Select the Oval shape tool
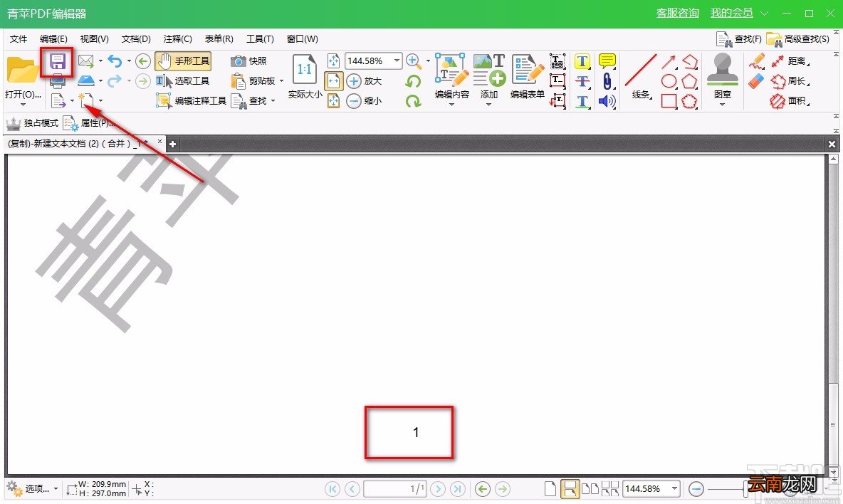843x504 pixels. click(x=669, y=82)
